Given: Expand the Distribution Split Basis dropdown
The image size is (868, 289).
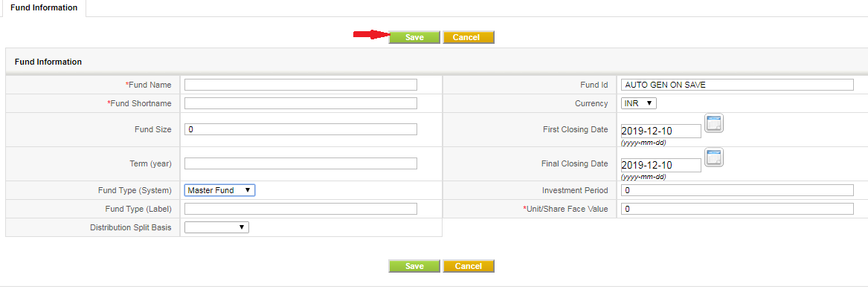Looking at the screenshot, I should [x=216, y=227].
